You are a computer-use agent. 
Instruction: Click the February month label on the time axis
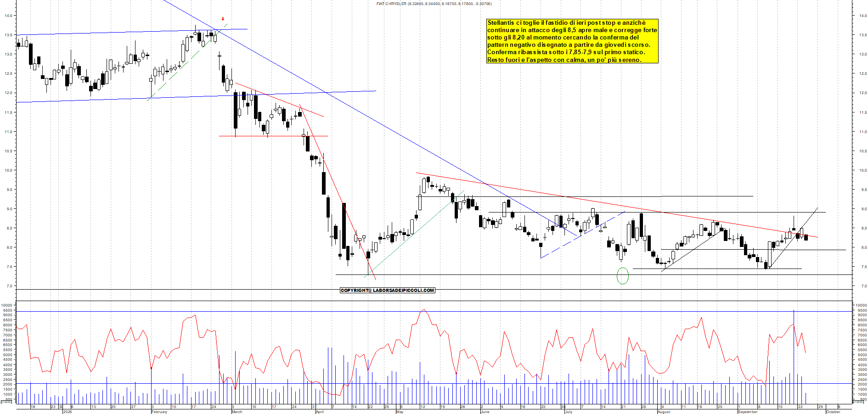point(159,412)
